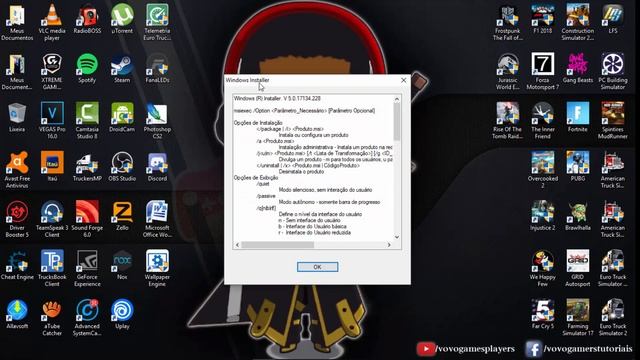The image size is (640, 360).
Task: Launch Steam from desktop
Action: pyautogui.click(x=122, y=68)
